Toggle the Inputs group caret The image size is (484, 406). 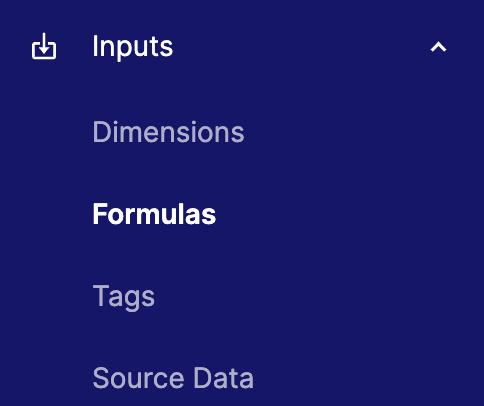point(438,47)
